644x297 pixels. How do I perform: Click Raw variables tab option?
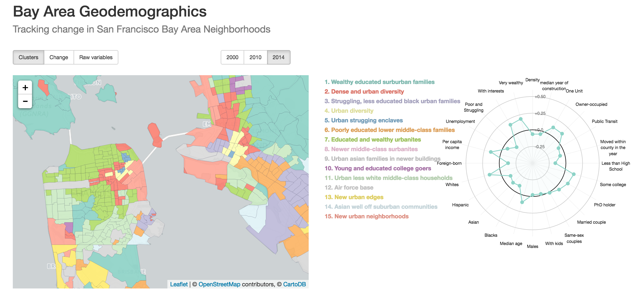[96, 57]
